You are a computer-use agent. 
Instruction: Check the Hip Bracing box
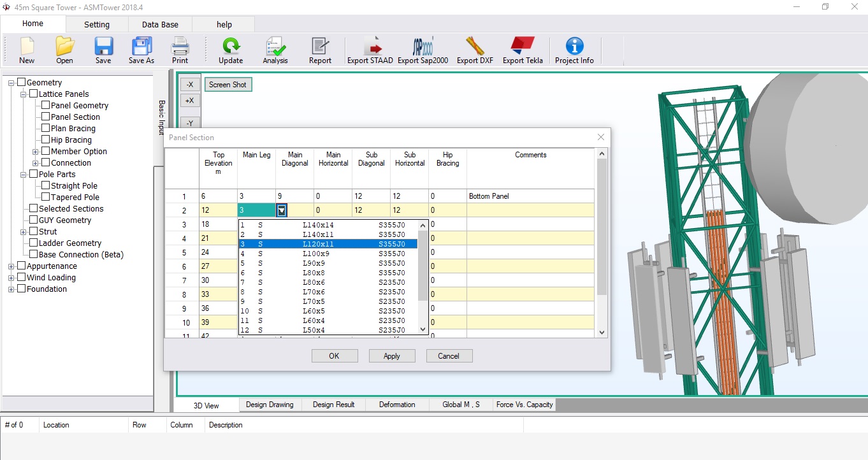45,140
